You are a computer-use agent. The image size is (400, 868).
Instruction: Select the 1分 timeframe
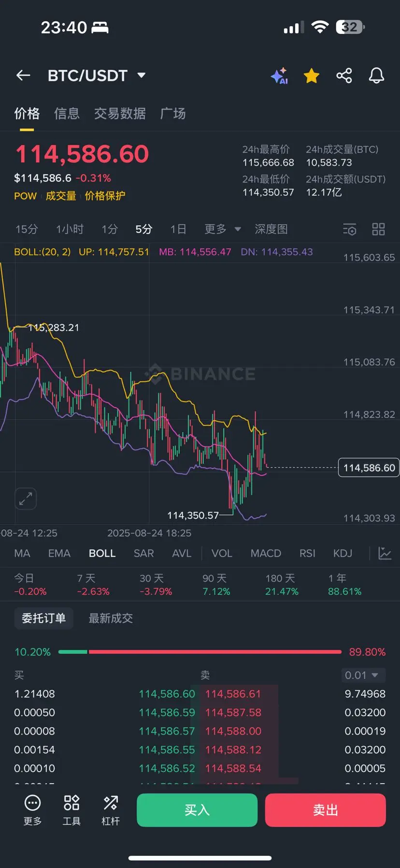110,229
